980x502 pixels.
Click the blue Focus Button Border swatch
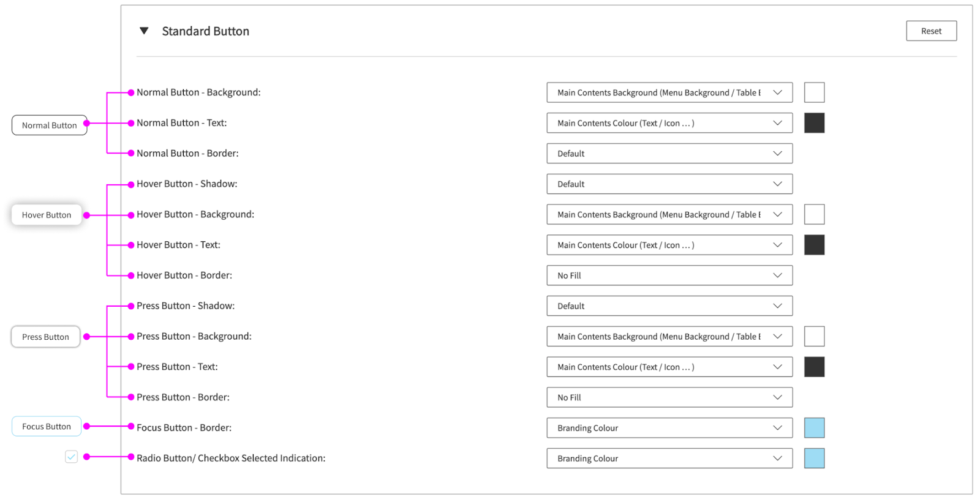tap(814, 428)
